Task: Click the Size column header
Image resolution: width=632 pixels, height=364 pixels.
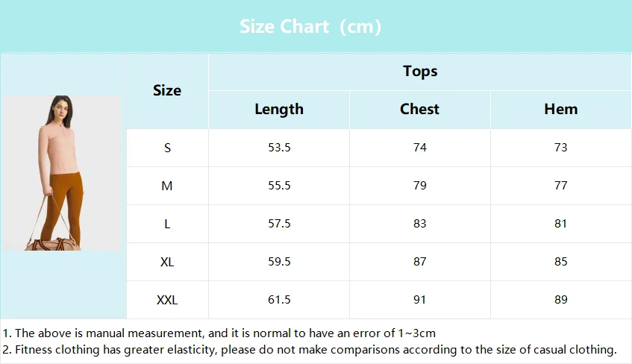Action: (167, 90)
